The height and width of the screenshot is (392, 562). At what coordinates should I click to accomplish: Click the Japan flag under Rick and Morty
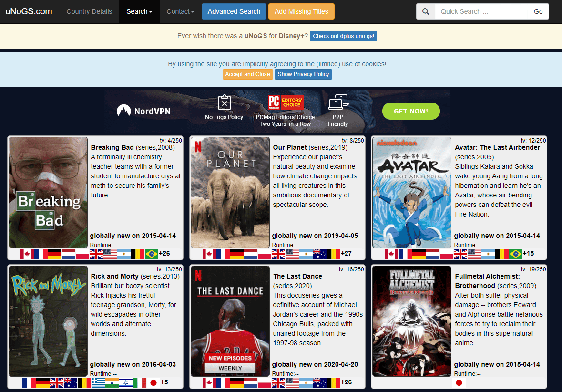point(153,382)
